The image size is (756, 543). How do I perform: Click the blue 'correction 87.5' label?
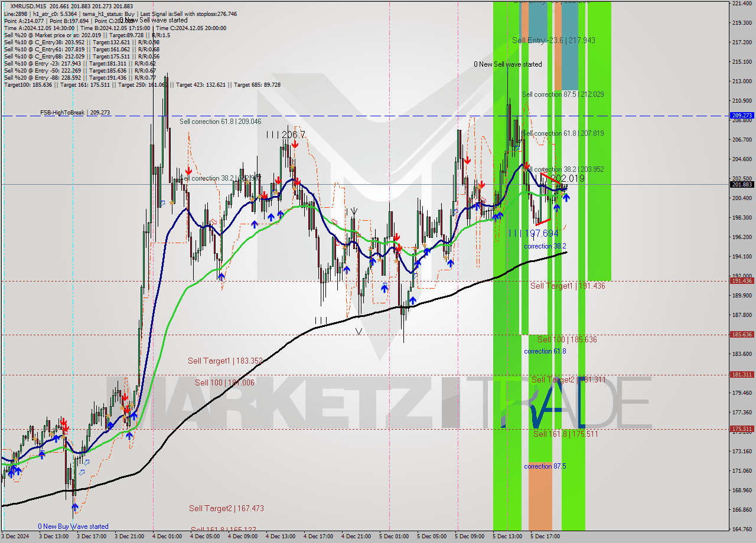(x=545, y=466)
